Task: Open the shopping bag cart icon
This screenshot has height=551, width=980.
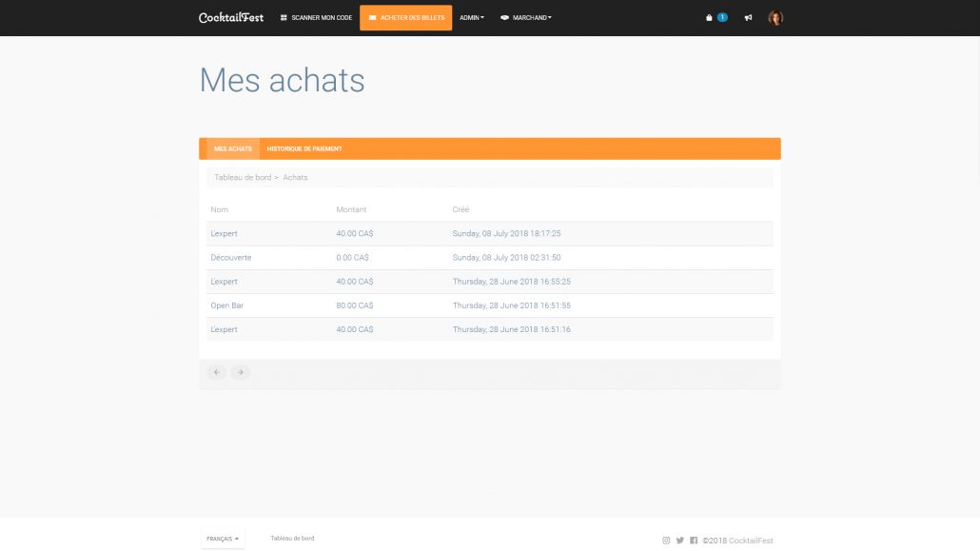Action: click(x=709, y=17)
